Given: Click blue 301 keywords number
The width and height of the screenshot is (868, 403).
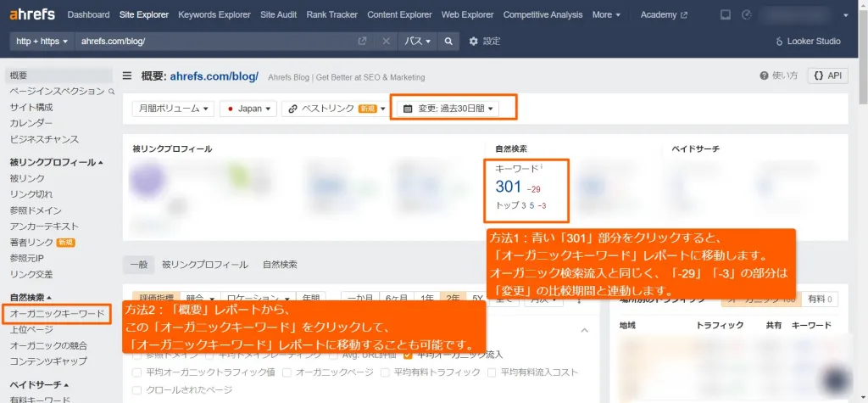Looking at the screenshot, I should pos(509,187).
